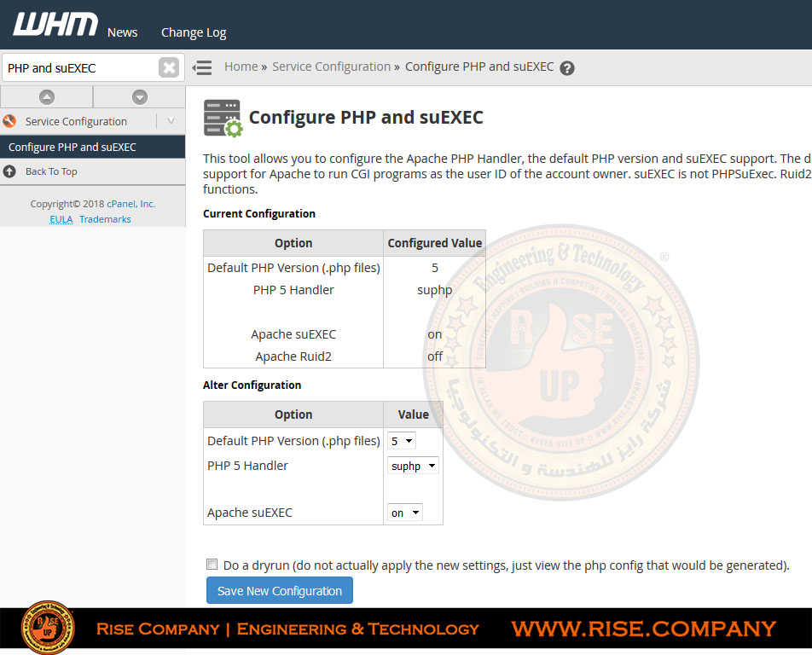This screenshot has width=812, height=655.
Task: Open the cPanel, Inc. link
Action: click(x=131, y=204)
